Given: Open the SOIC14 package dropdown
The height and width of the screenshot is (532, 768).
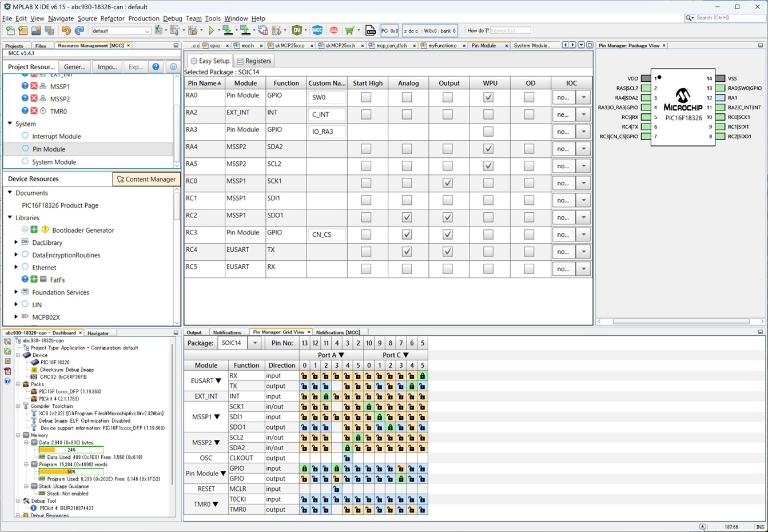Looking at the screenshot, I should coord(254,343).
